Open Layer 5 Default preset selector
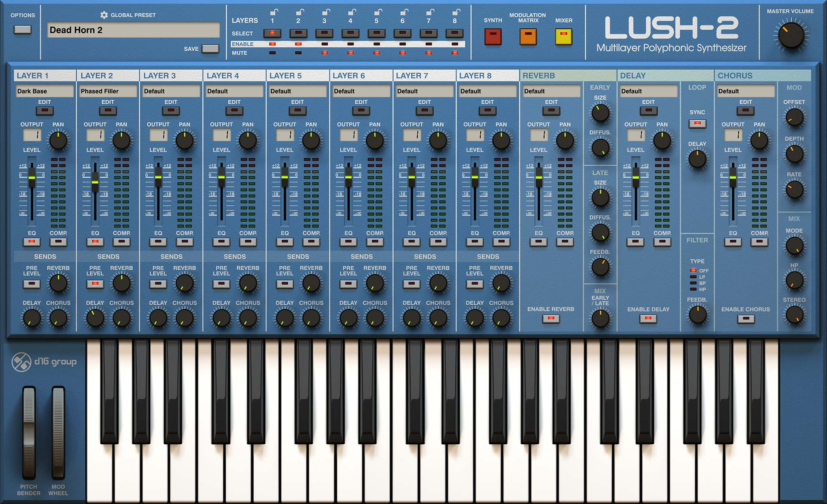This screenshot has height=504, width=827. [298, 91]
